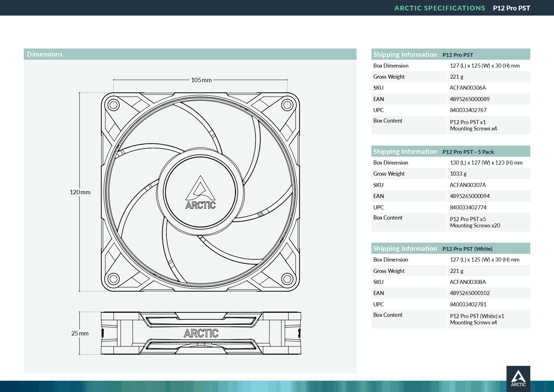Click box content P12 Pro PST (White) x1
Screen dimensions: 554x392
pos(477,316)
